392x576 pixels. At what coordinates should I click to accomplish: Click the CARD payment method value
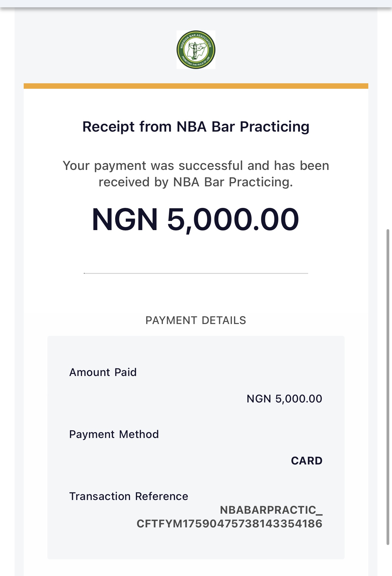pyautogui.click(x=307, y=461)
